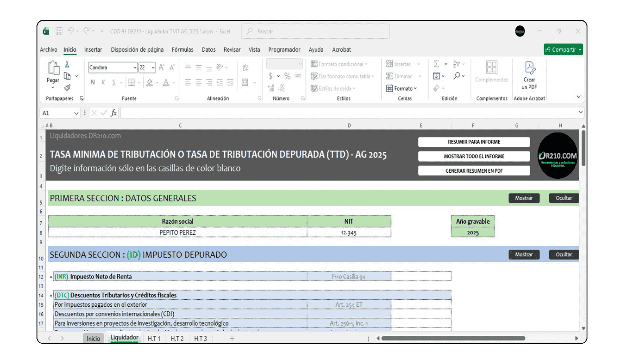Click the Ajustar texto (wrap text) icon

point(245,67)
